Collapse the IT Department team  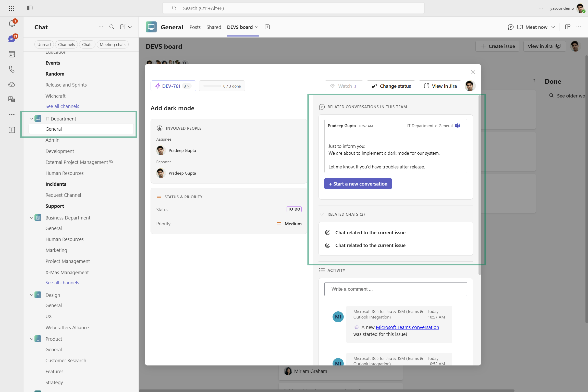[x=32, y=119]
